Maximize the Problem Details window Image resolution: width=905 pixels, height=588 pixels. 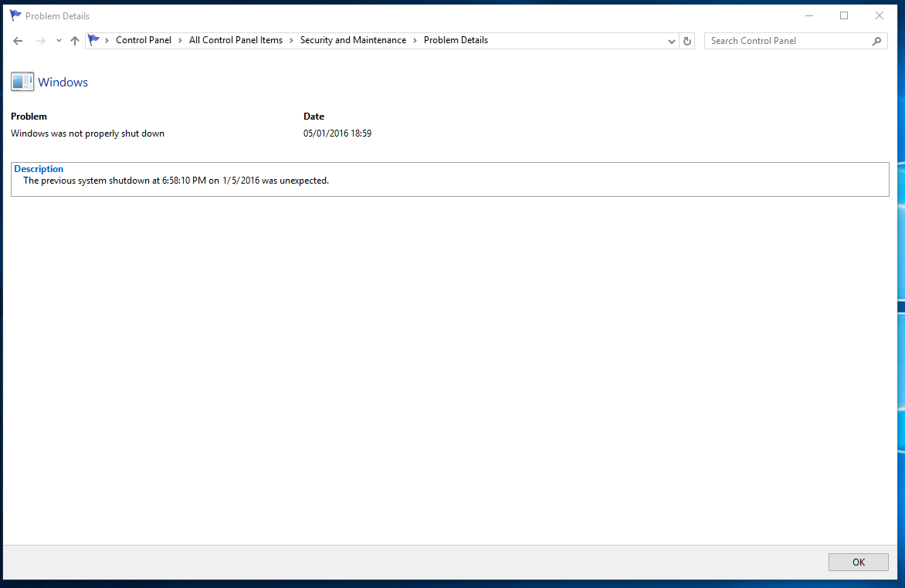tap(844, 15)
